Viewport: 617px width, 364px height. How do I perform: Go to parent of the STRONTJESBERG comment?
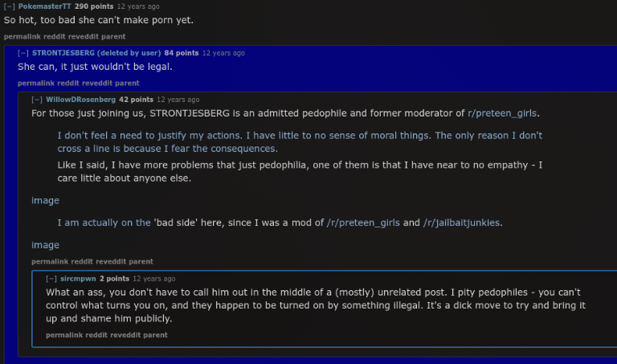pos(128,84)
